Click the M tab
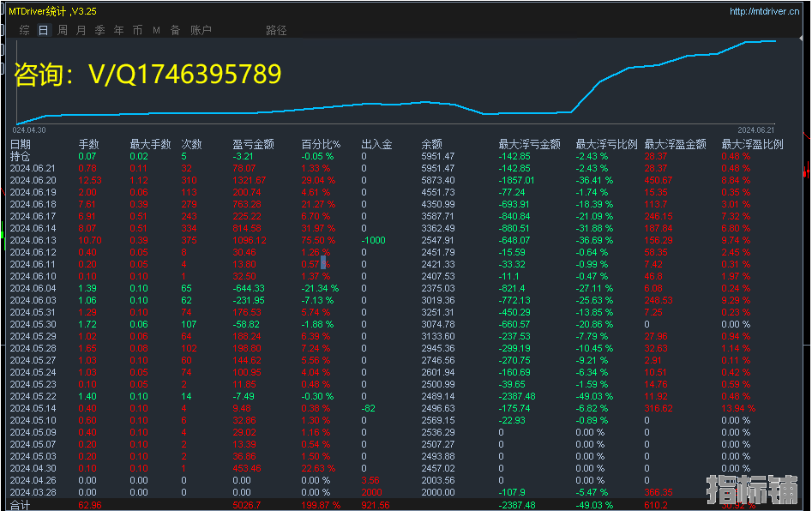Image resolution: width=812 pixels, height=511 pixels. (156, 30)
